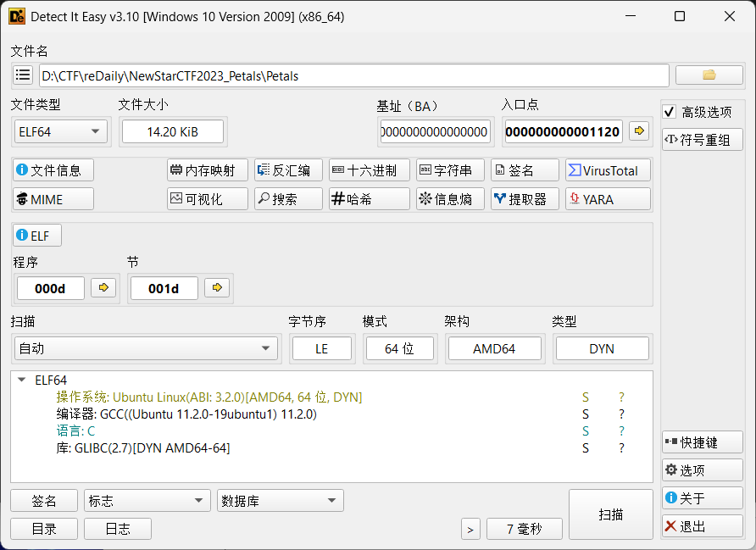
Task: Open 符号重组 demangle tool
Action: pyautogui.click(x=702, y=140)
